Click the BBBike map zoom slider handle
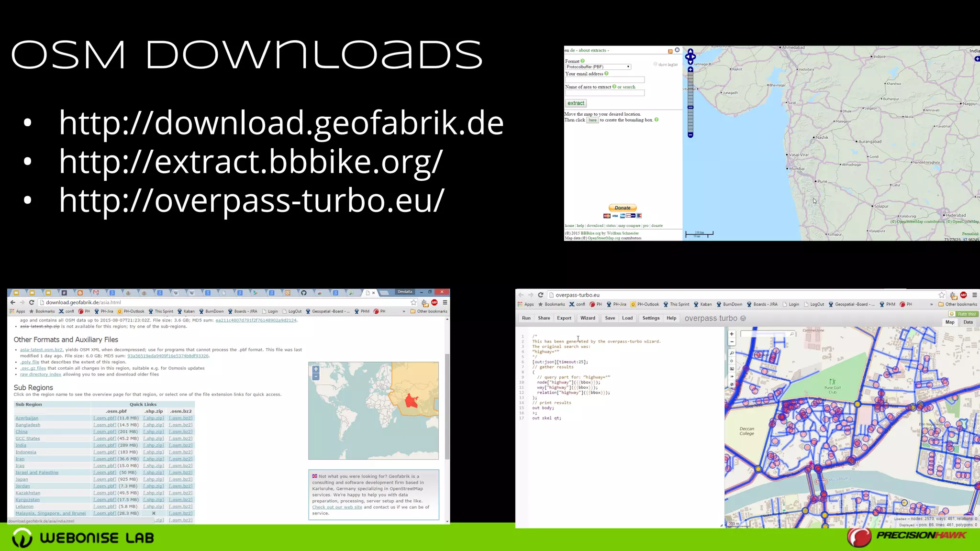Viewport: 980px width, 551px height. [690, 107]
